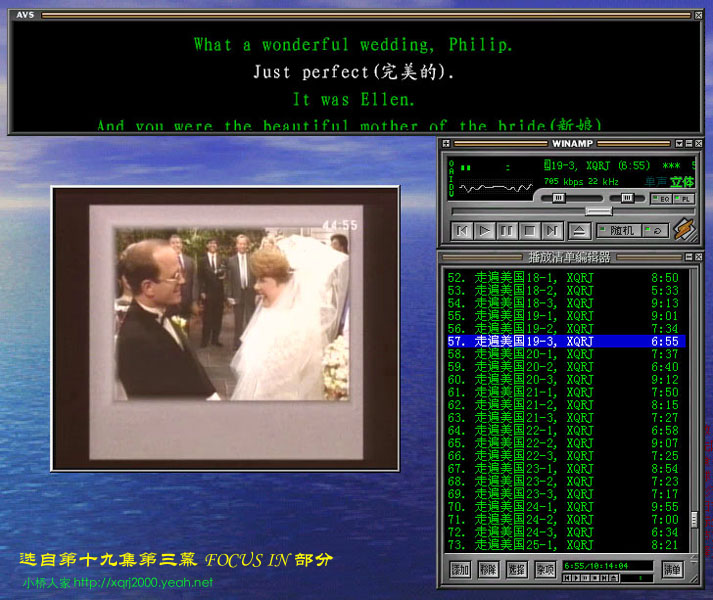Viewport: 713px width, 600px height.
Task: Click the mini eject button in playlist editor
Action: (x=613, y=578)
